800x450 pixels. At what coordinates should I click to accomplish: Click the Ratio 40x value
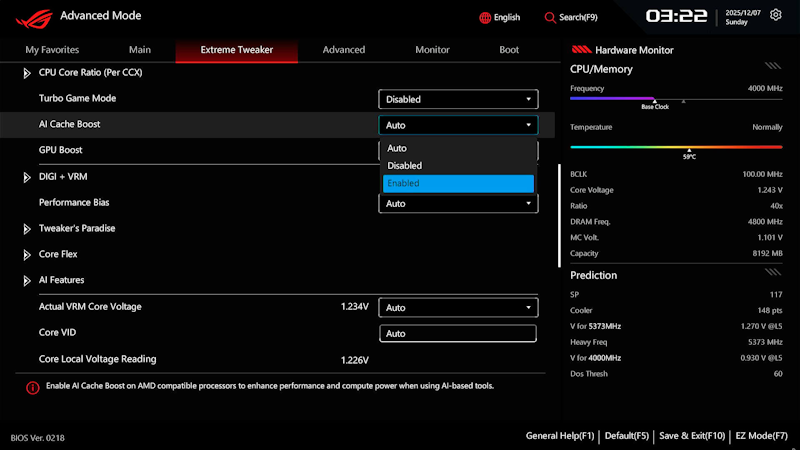[777, 206]
